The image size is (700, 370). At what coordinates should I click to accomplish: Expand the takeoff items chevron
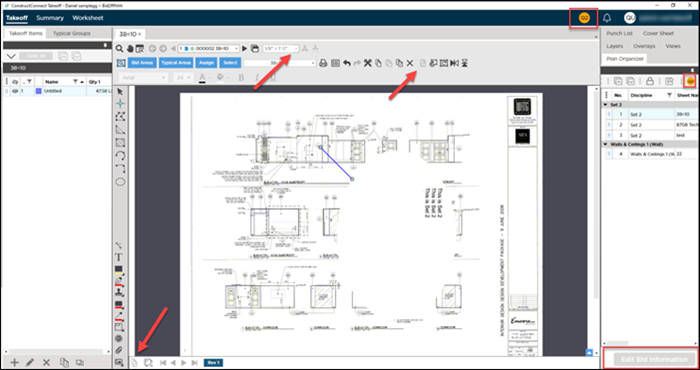coord(11,56)
